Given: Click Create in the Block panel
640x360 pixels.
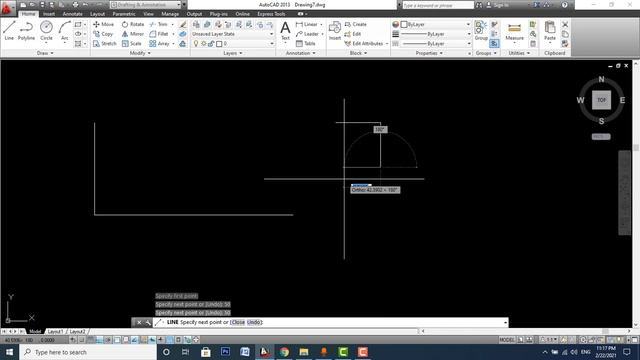Looking at the screenshot, I should (x=356, y=24).
